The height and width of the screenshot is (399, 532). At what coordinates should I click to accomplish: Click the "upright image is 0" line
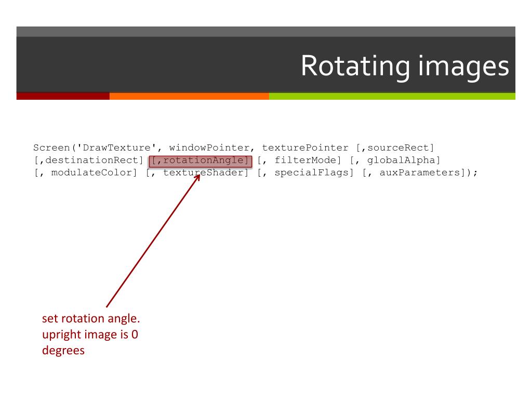tap(90, 335)
